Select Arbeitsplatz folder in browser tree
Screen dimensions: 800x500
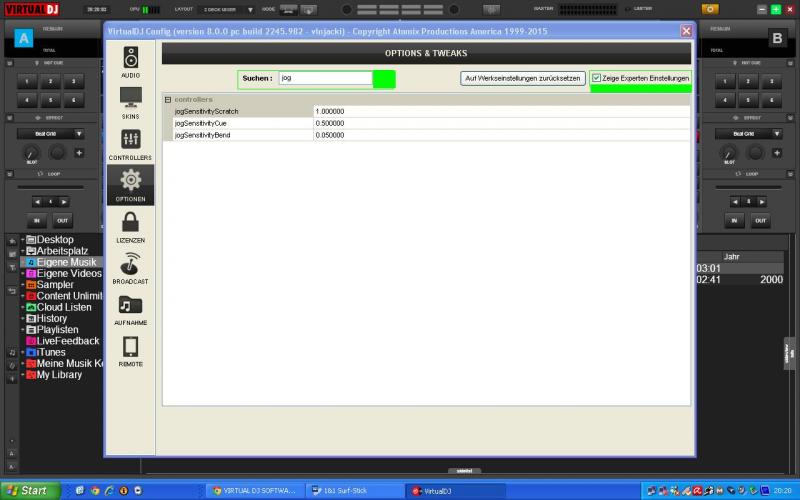click(62, 251)
